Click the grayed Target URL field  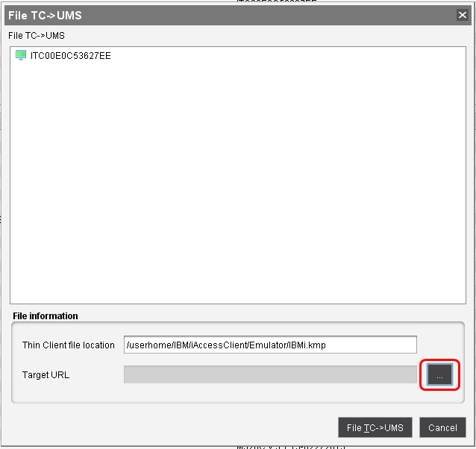pos(269,374)
